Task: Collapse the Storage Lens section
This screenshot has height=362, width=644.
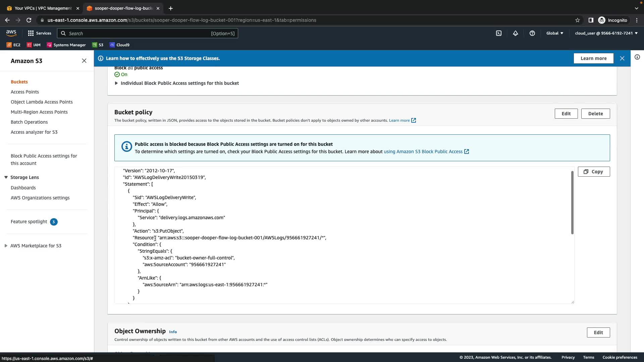Action: click(x=6, y=177)
